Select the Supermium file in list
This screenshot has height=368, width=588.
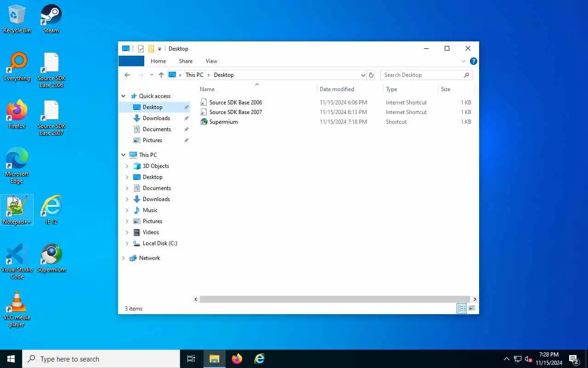click(x=336, y=122)
